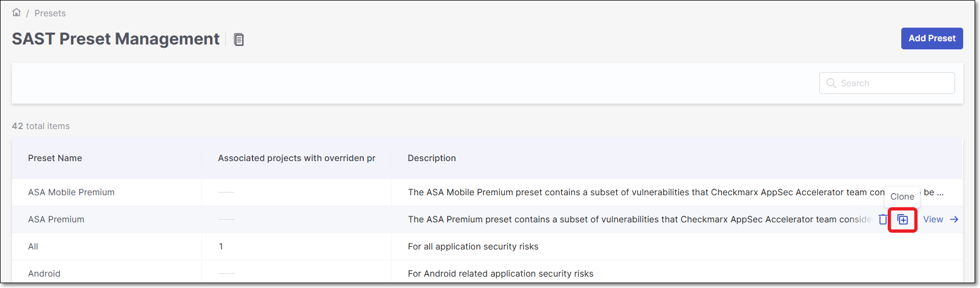Clone the ASA Premium preset

(902, 220)
